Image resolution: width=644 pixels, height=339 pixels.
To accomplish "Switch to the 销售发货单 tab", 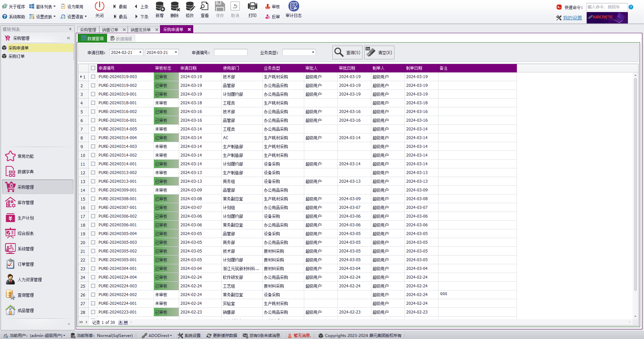I will [x=141, y=30].
